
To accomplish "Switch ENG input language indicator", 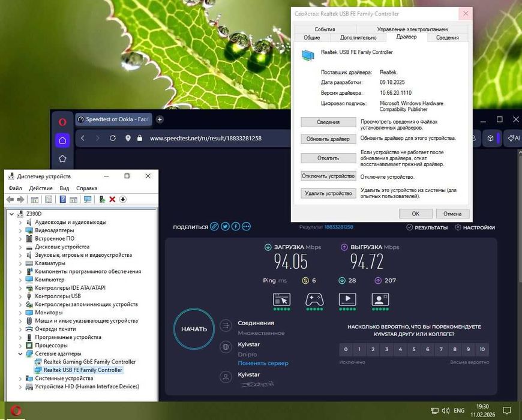I will pyautogui.click(x=459, y=410).
